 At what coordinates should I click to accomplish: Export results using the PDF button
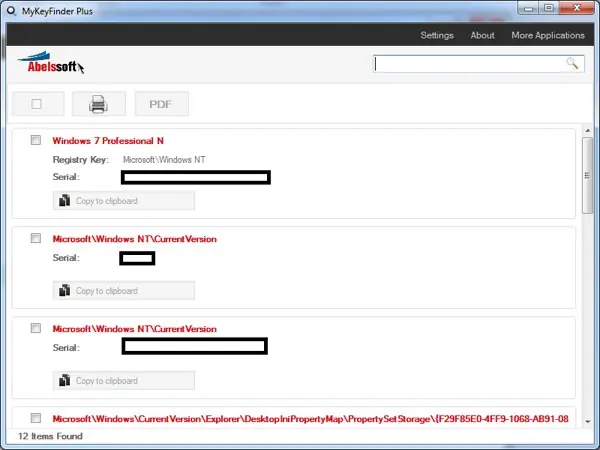[x=161, y=104]
